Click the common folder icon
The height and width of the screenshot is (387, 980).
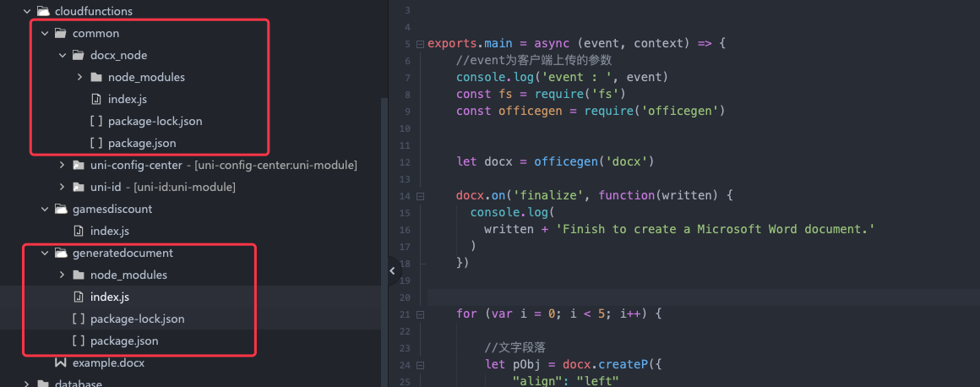(x=61, y=33)
